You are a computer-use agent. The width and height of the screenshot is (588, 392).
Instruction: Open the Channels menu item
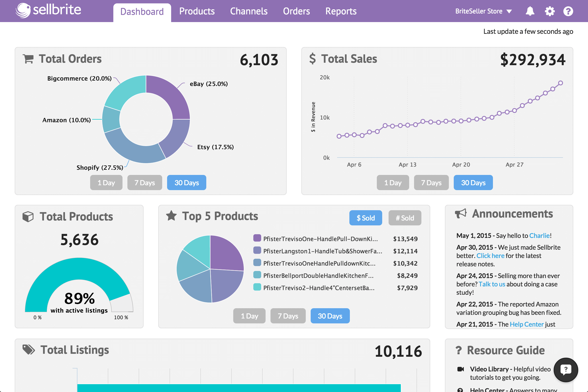(249, 11)
